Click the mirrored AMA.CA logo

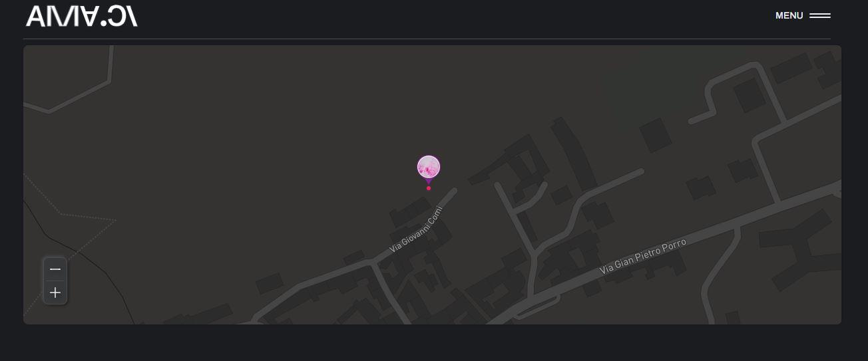click(x=82, y=16)
